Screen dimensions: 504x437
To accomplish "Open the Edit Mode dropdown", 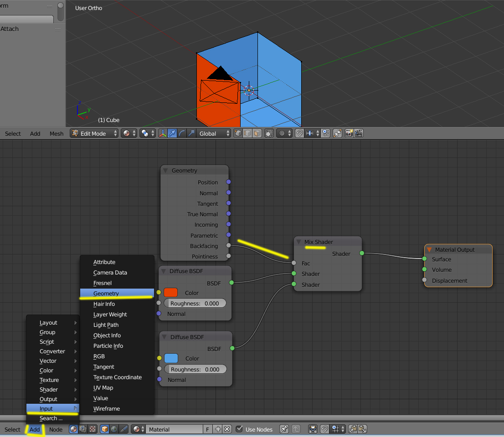I will tap(94, 133).
